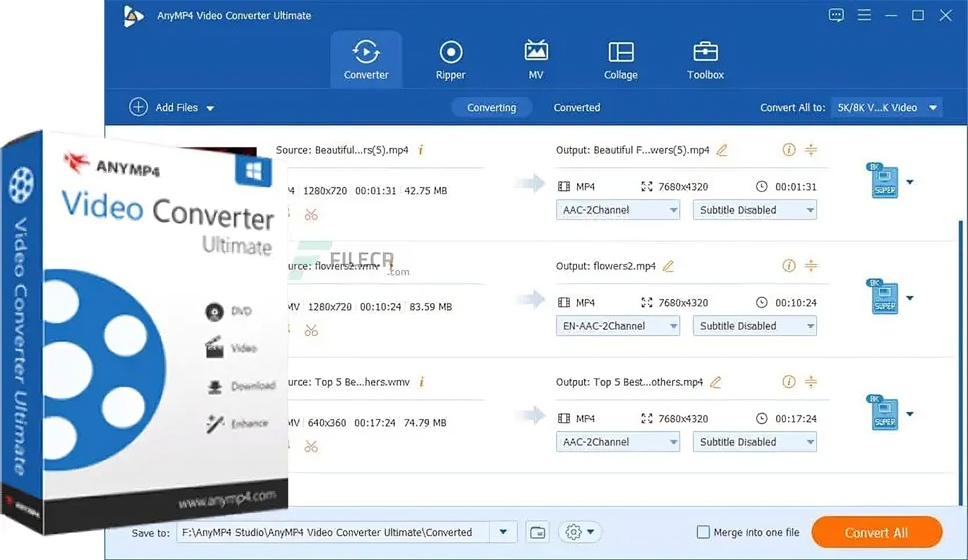Enable Merge into one file checkbox
Screen dimensions: 968x560
coord(703,532)
